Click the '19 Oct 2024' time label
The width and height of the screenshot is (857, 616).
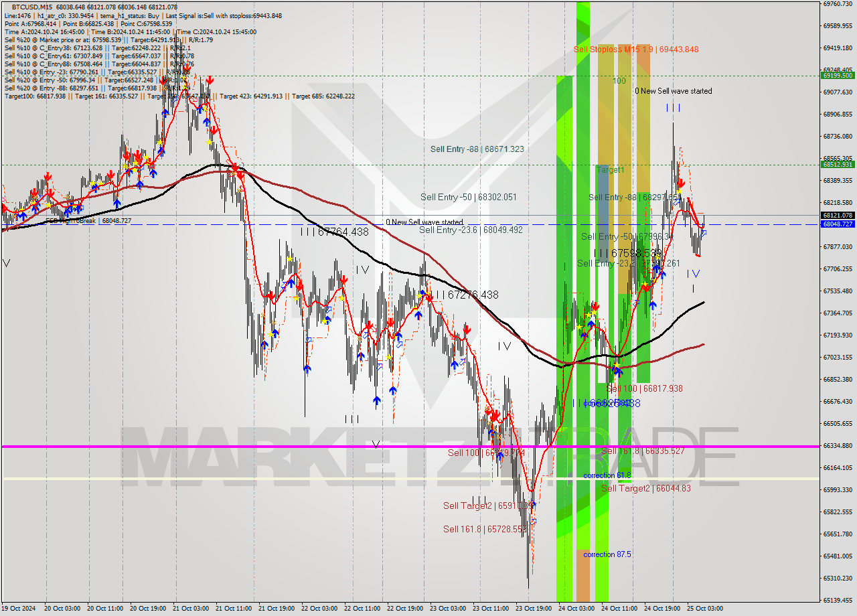pos(19,609)
